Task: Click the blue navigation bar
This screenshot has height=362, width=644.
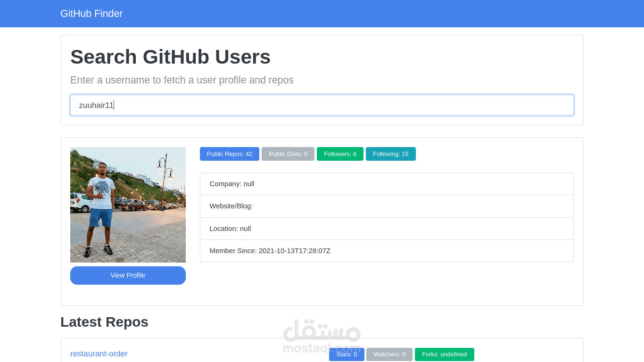Action: (322, 13)
